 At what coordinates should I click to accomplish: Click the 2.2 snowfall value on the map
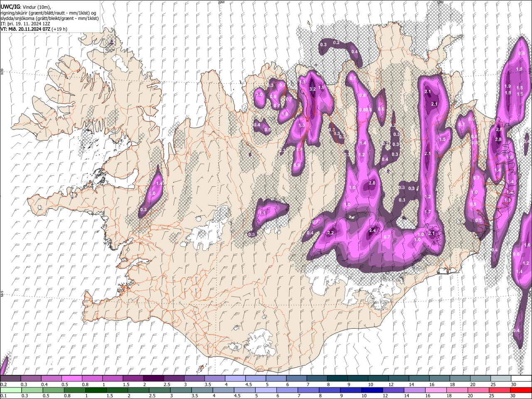coord(331,233)
